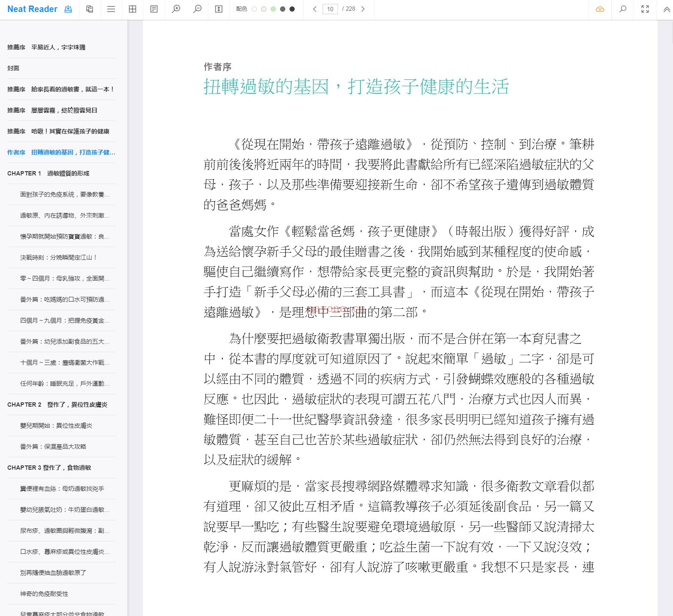Collapse the toolbar with double-chevron icon
This screenshot has width=673, height=616.
[667, 9]
